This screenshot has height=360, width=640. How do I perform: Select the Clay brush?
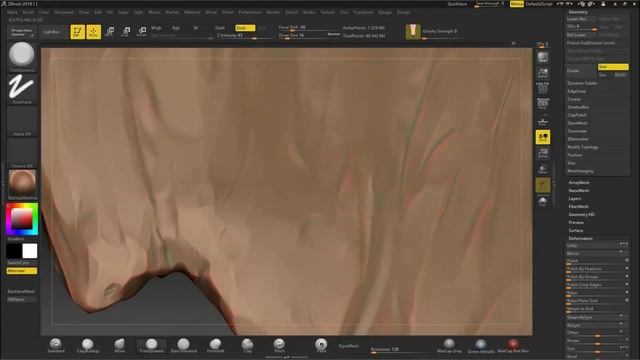click(247, 345)
